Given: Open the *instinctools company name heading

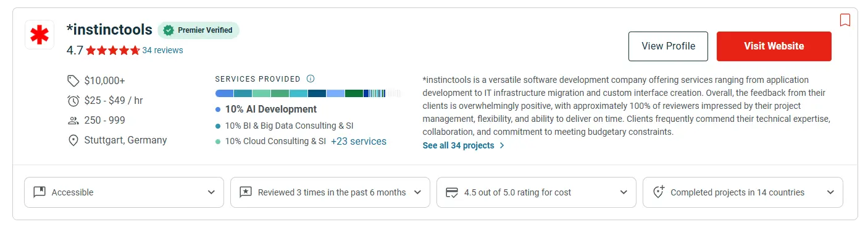Looking at the screenshot, I should point(109,30).
